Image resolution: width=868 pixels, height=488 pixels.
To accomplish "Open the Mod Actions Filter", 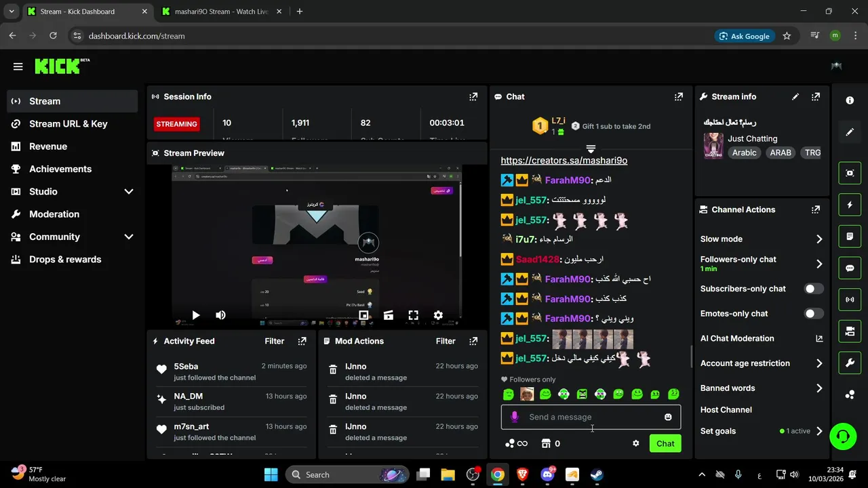I will 445,341.
